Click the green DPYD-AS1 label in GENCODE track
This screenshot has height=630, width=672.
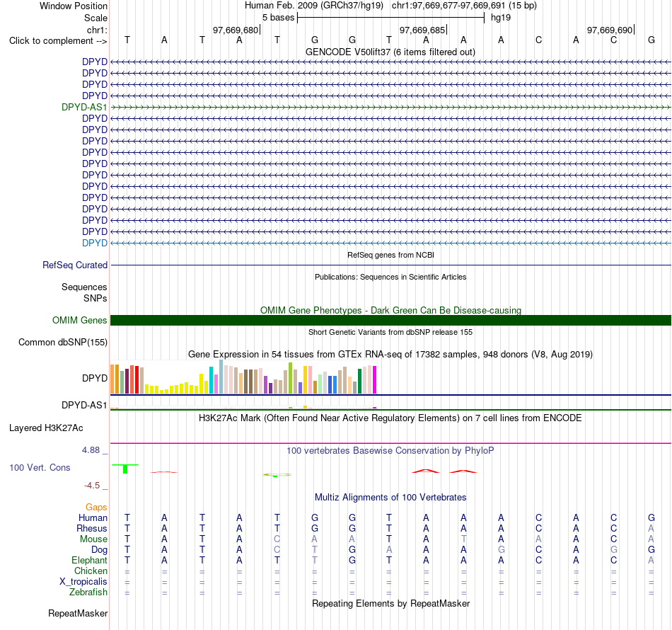pos(84,107)
